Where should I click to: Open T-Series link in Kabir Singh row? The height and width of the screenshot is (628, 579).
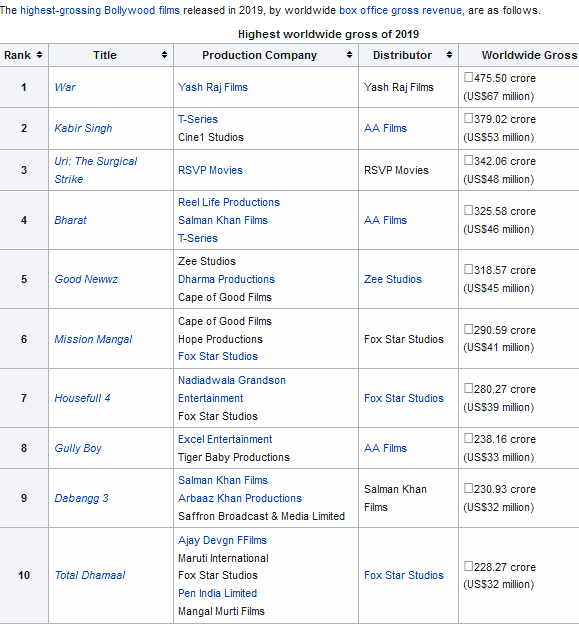click(198, 119)
